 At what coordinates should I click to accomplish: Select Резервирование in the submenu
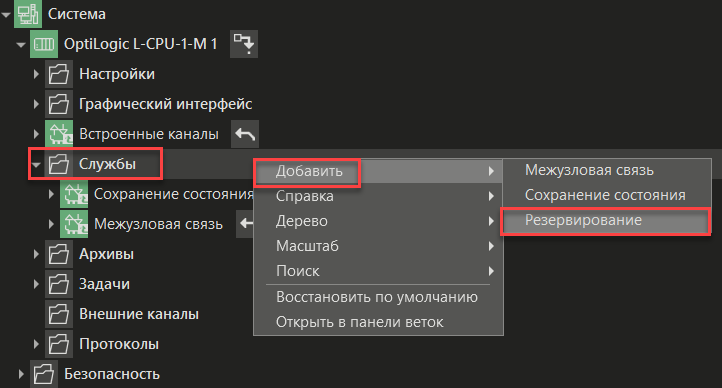point(607,220)
